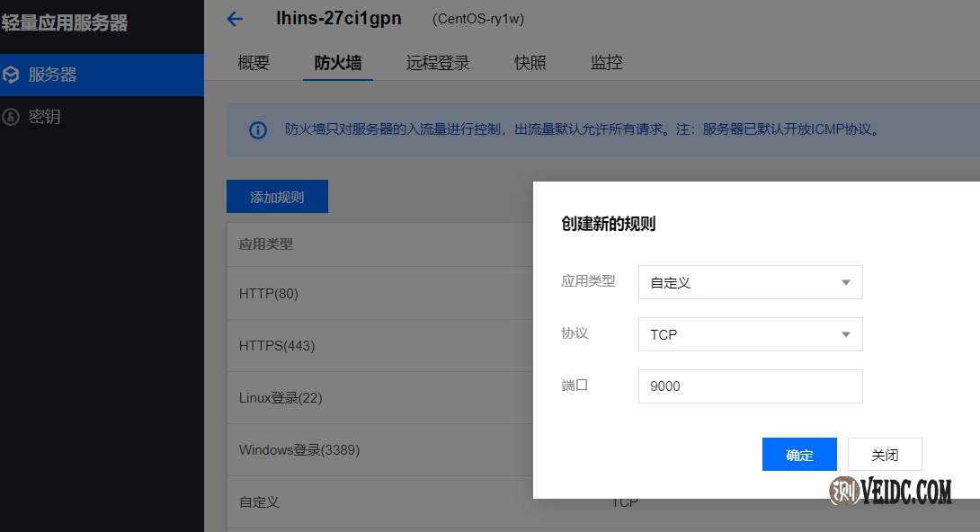Click the 添加规则 button
Viewport: 980px width, 532px height.
point(277,197)
